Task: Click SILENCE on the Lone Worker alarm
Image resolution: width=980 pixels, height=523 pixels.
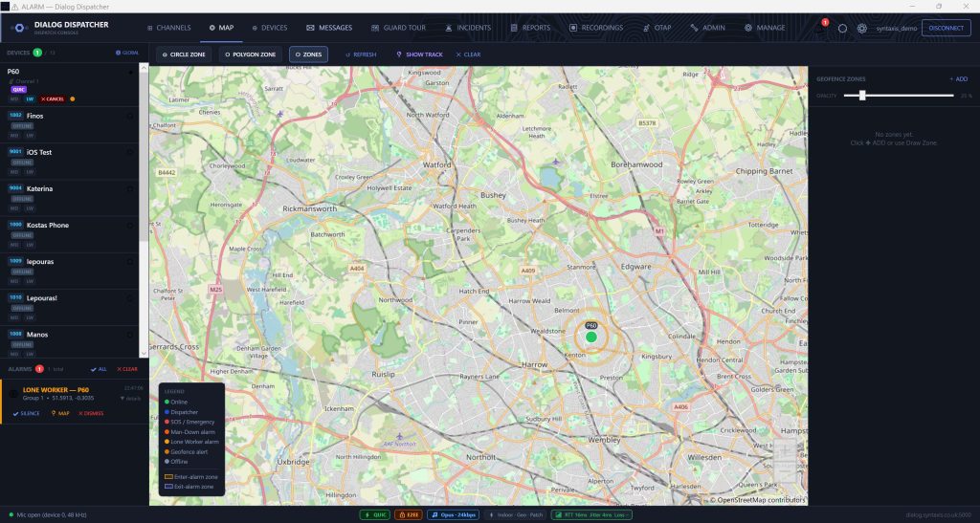Action: pyautogui.click(x=26, y=413)
